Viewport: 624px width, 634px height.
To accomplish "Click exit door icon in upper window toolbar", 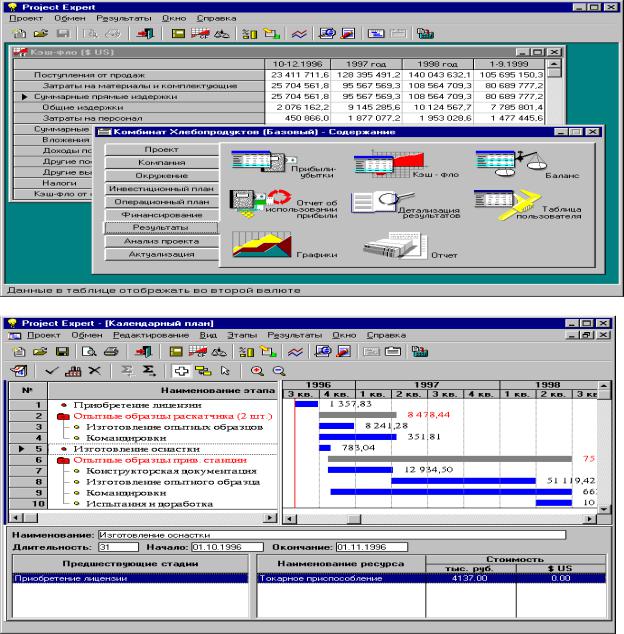I will pyautogui.click(x=146, y=34).
